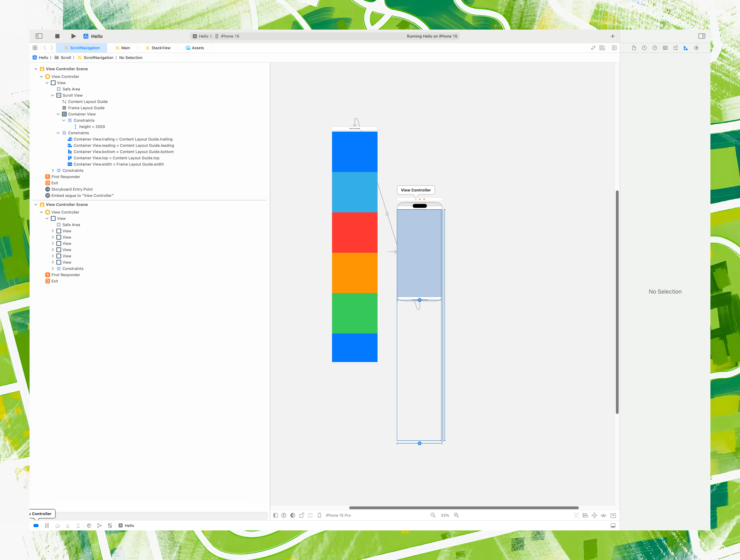740x560 pixels.
Task: Click the zoom in magnifier icon
Action: pyautogui.click(x=456, y=515)
